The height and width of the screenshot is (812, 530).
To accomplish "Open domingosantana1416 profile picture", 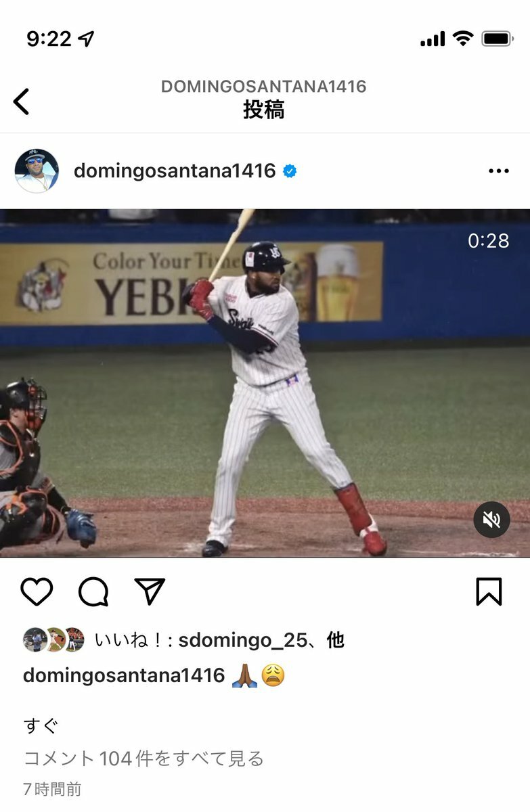I will 37,171.
